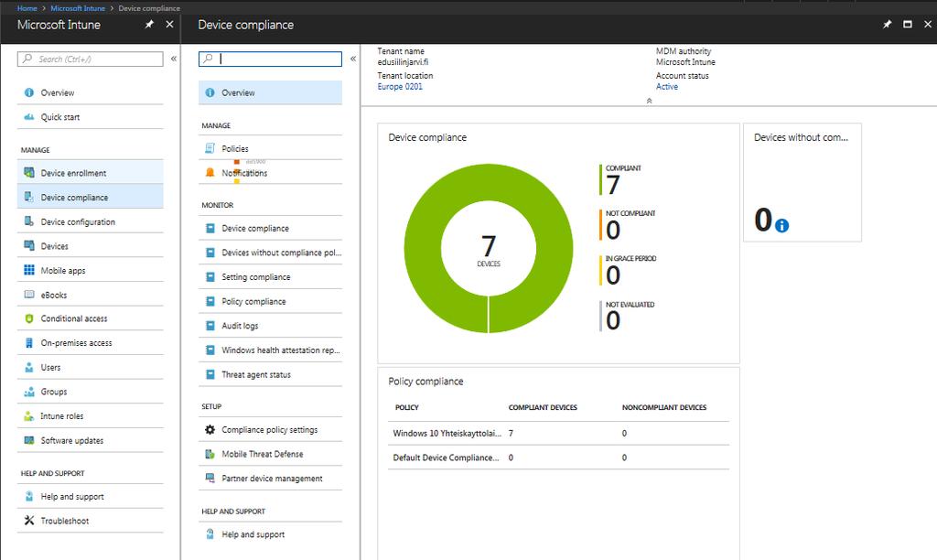Screen dimensions: 937x560
Task: Open the Default Device Compliance policy row
Action: (558, 458)
